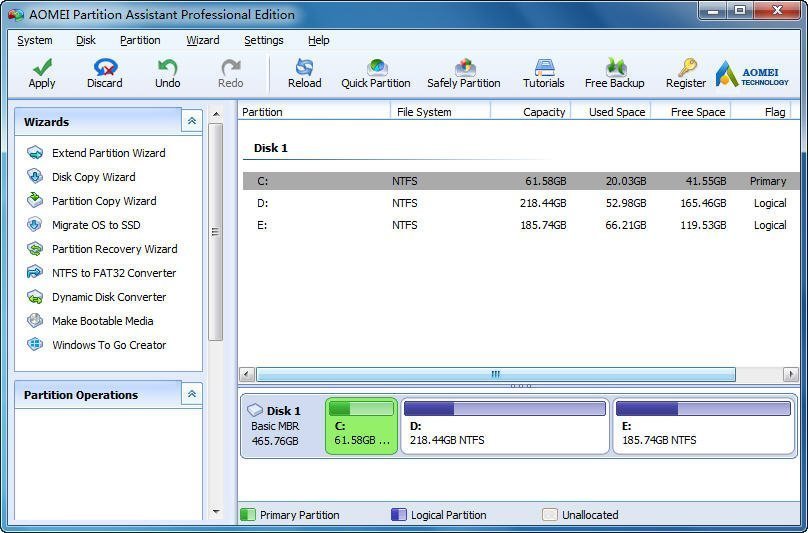Click the sidebar scroll down arrow
808x533 pixels.
216,512
